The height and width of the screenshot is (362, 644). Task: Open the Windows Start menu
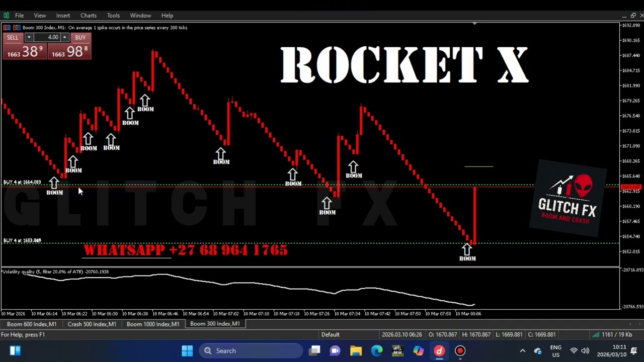[x=187, y=351]
